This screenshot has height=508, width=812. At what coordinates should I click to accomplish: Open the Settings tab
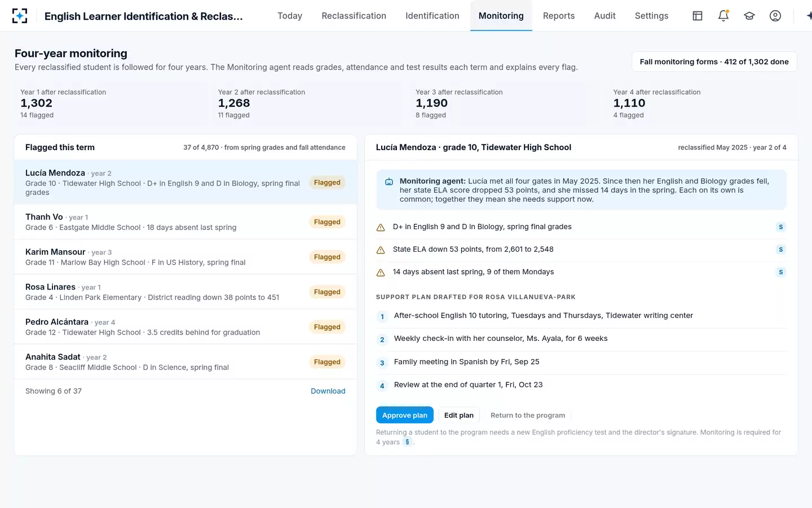(652, 16)
